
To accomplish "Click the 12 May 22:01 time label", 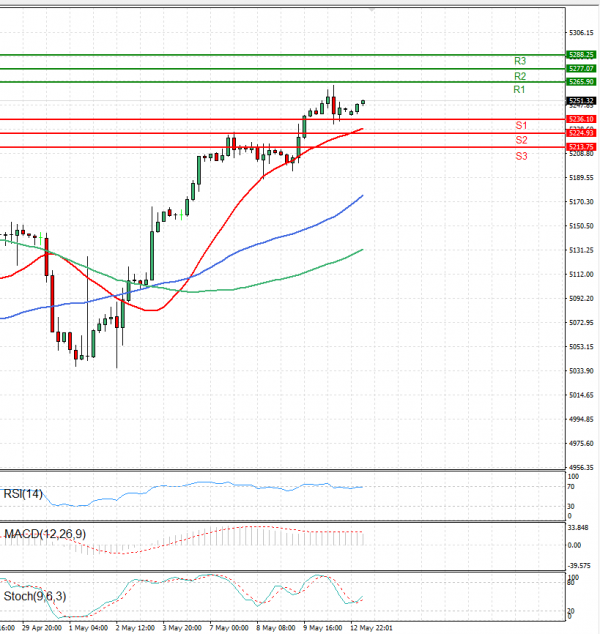I will point(371,628).
